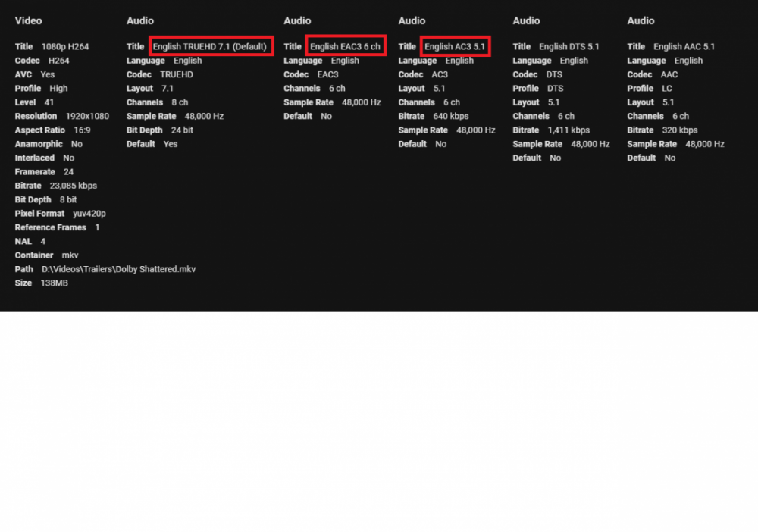Click the Video section header
This screenshot has width=758, height=532.
point(29,20)
